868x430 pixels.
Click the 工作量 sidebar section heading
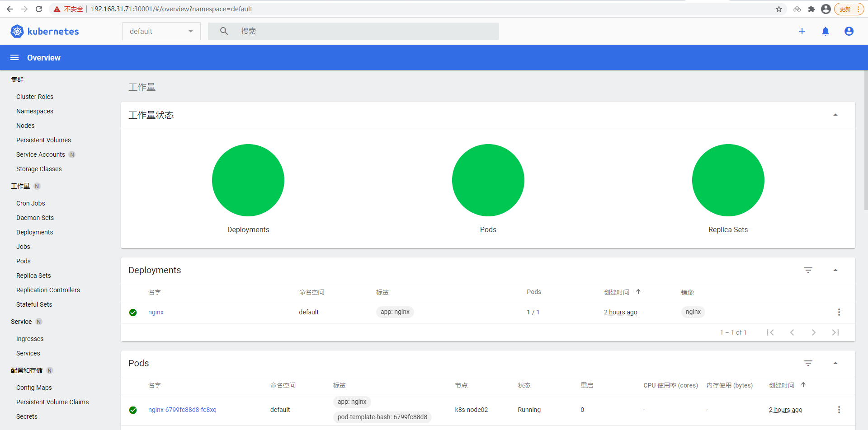tap(20, 186)
